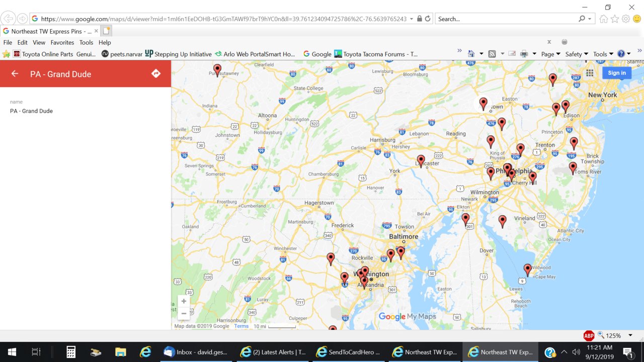Screen dimensions: 644x362
Task: Click the RSS feeds icon
Action: (492, 54)
